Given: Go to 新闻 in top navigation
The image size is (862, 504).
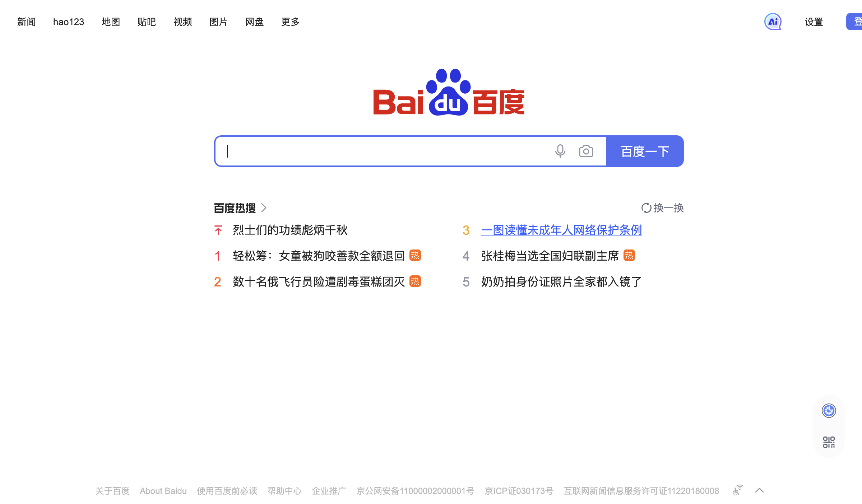Looking at the screenshot, I should point(26,22).
